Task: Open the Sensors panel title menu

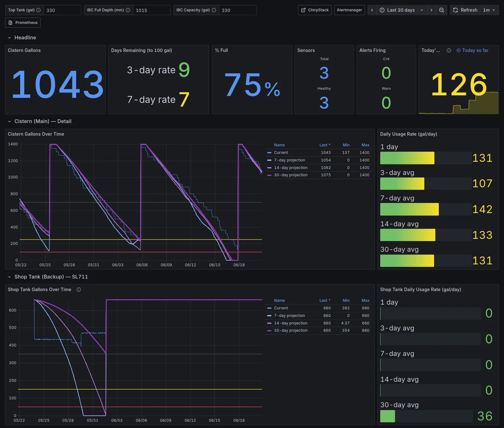Action: 306,50
